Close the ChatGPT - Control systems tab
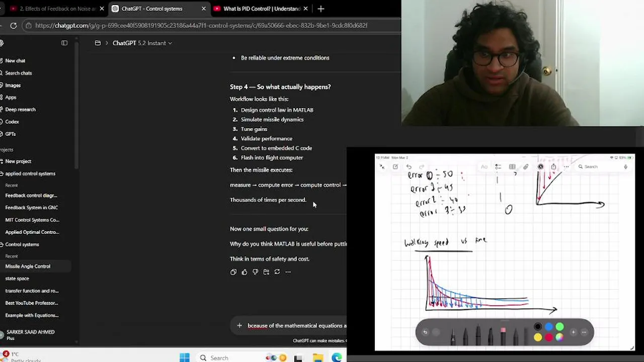644x362 pixels. click(203, 9)
